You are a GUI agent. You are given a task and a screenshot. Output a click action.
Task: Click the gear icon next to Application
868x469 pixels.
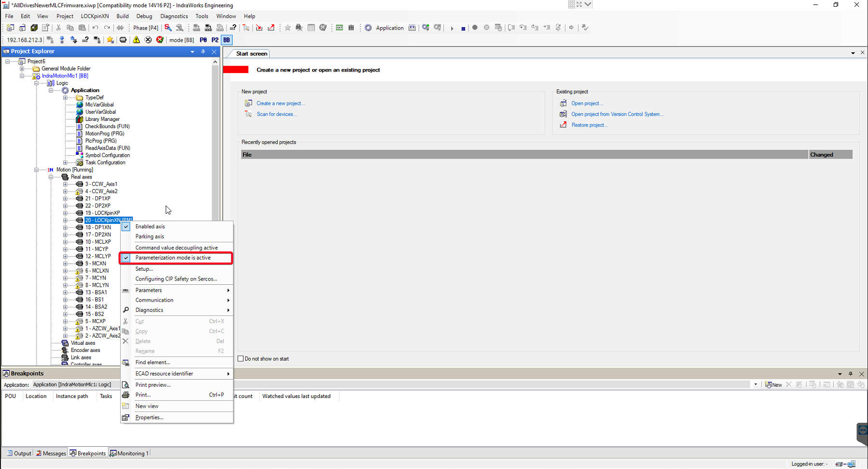pyautogui.click(x=368, y=28)
